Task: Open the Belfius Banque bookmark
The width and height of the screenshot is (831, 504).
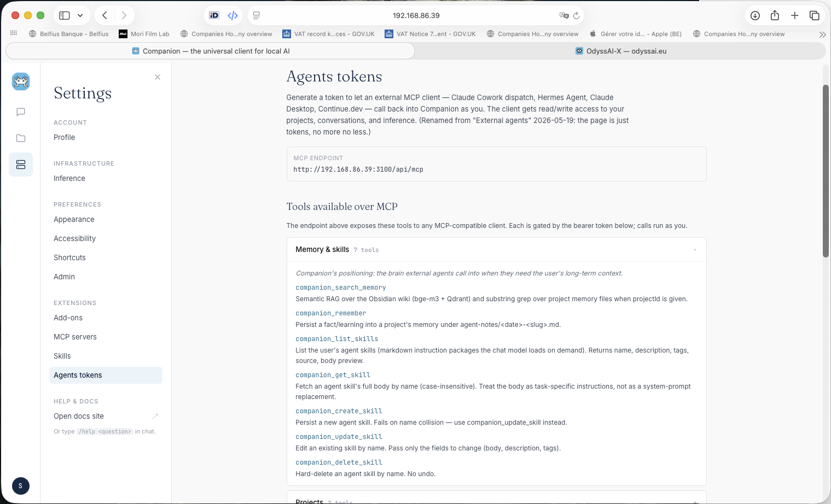Action: coord(69,34)
